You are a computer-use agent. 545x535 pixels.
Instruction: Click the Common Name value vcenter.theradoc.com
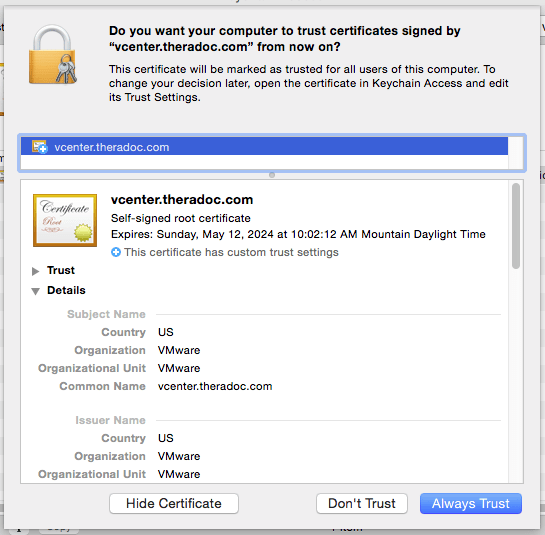(215, 386)
